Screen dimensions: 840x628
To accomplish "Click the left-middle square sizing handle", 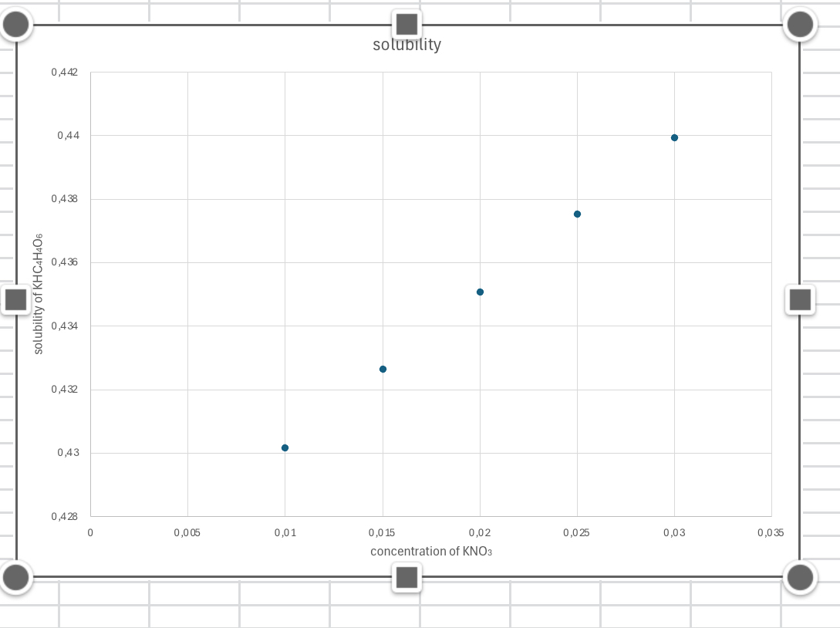I will coord(16,299).
